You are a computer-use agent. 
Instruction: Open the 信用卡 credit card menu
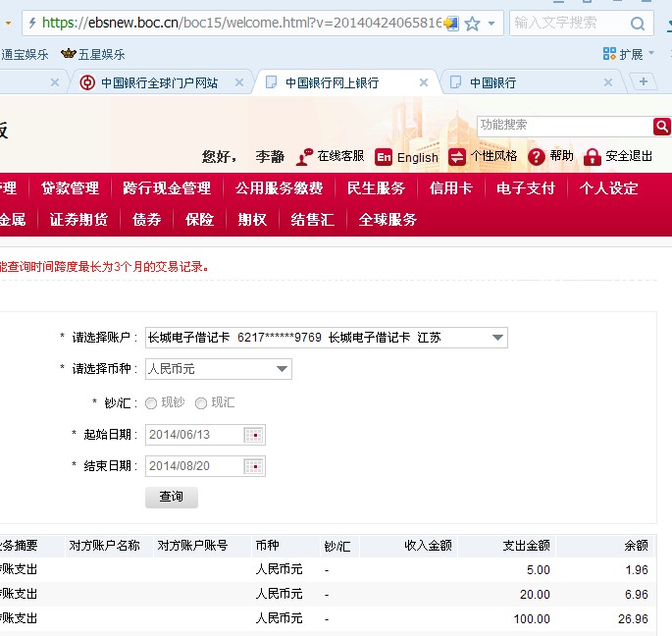tap(450, 188)
